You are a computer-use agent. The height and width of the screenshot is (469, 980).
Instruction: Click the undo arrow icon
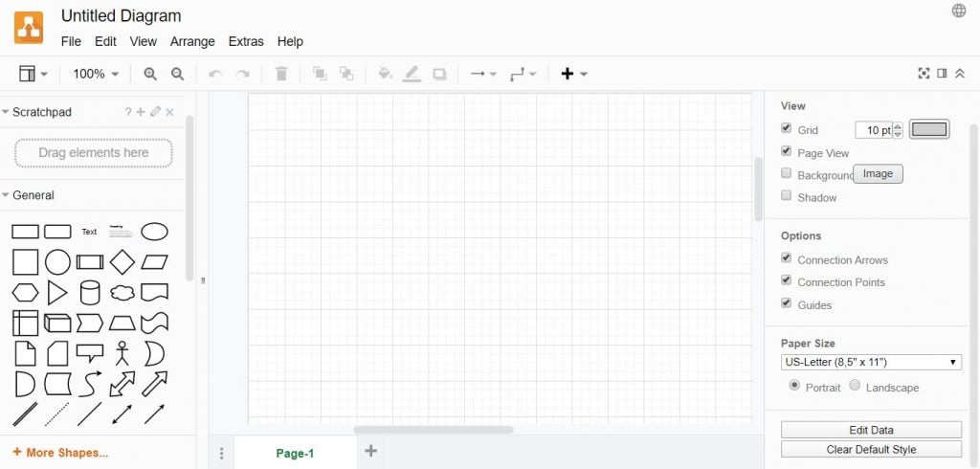click(x=215, y=74)
